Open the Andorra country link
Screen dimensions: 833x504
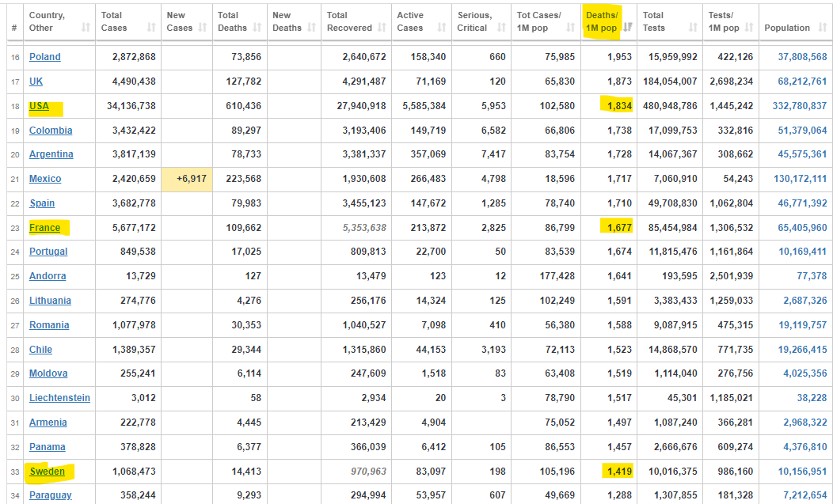coord(48,275)
